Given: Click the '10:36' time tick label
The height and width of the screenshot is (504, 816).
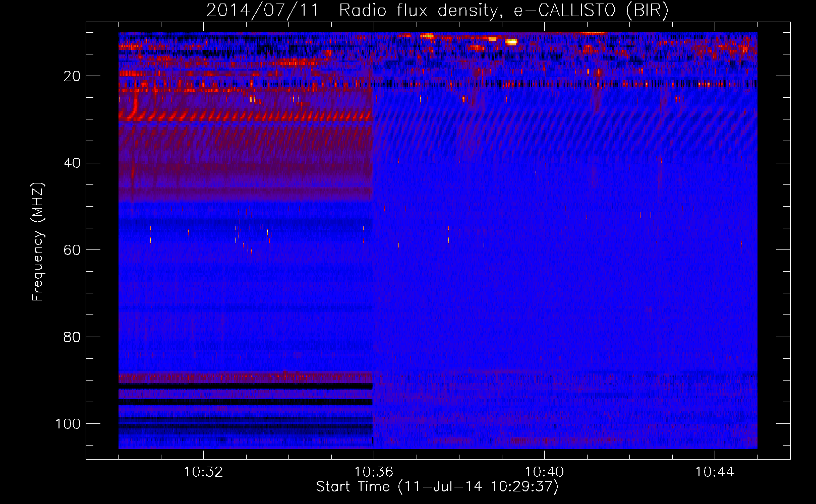Looking at the screenshot, I should pos(374,472).
